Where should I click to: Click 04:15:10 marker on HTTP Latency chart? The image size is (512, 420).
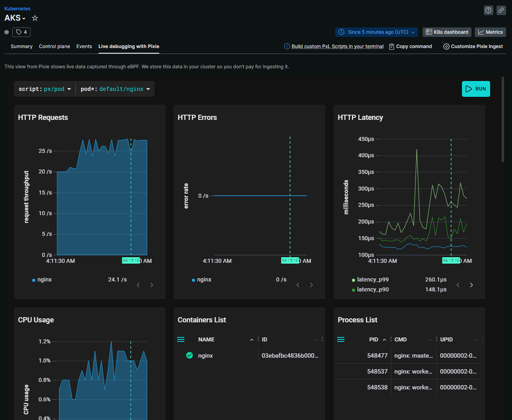(451, 260)
